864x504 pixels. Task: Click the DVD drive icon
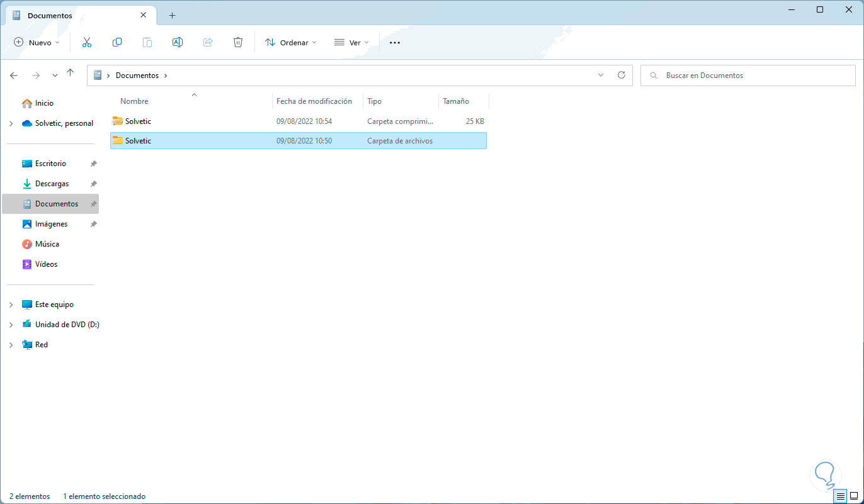point(27,325)
